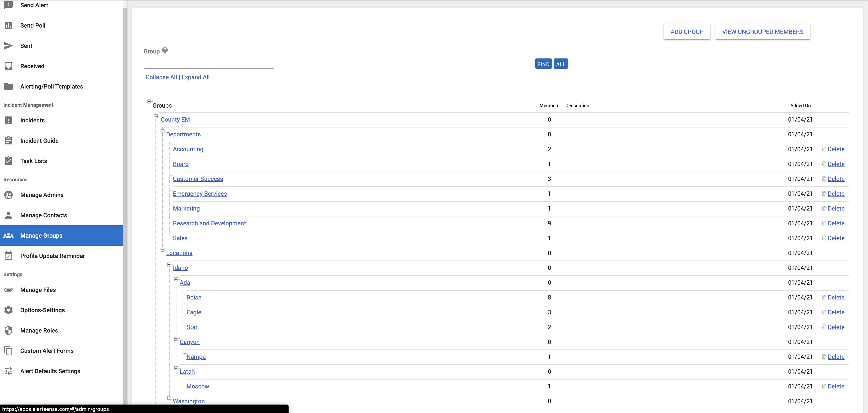Click the Send Poll bar-chart icon
Screen dimensions: 868x413
coord(8,25)
